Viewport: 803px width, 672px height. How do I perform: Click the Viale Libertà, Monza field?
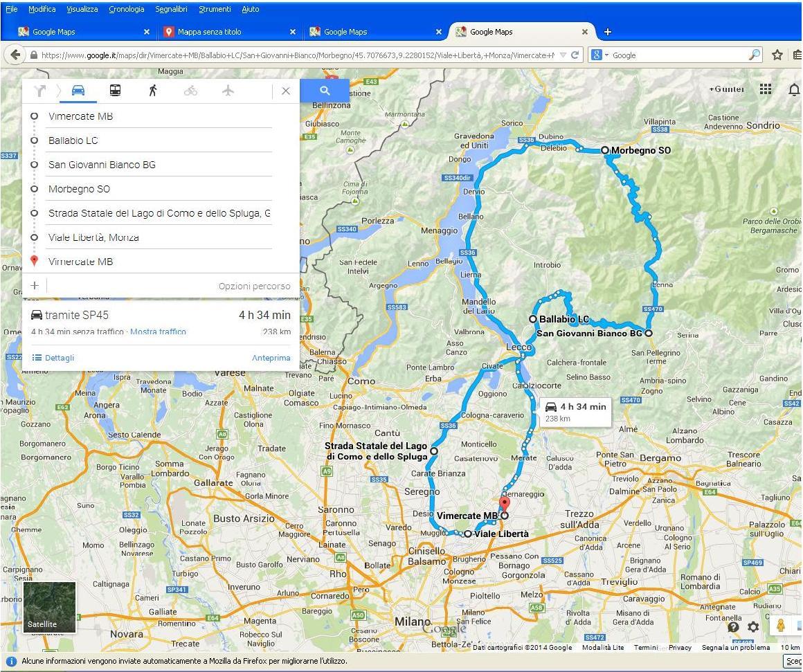tap(160, 237)
